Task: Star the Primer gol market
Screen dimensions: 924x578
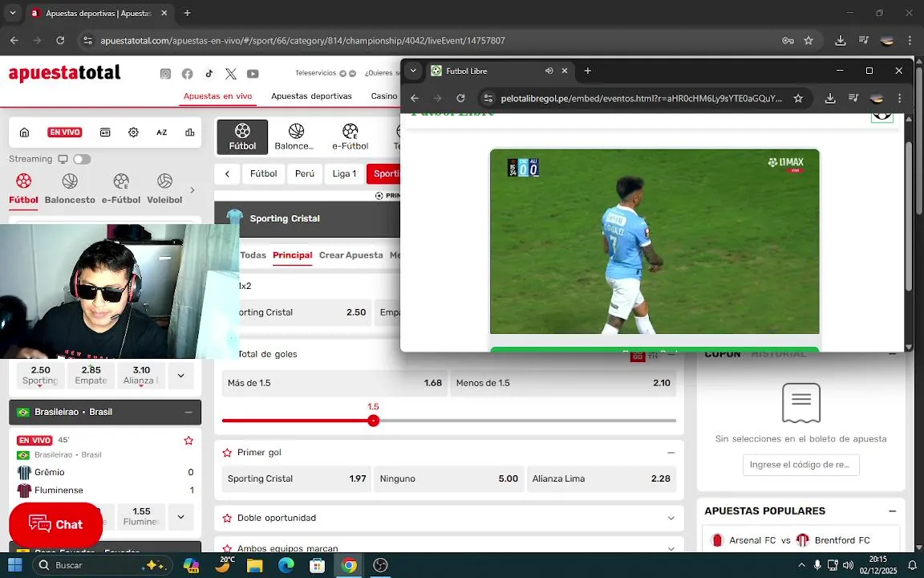Action: pyautogui.click(x=227, y=453)
